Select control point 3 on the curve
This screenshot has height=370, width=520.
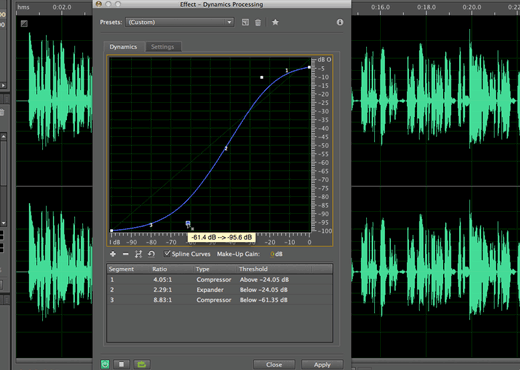pyautogui.click(x=151, y=225)
